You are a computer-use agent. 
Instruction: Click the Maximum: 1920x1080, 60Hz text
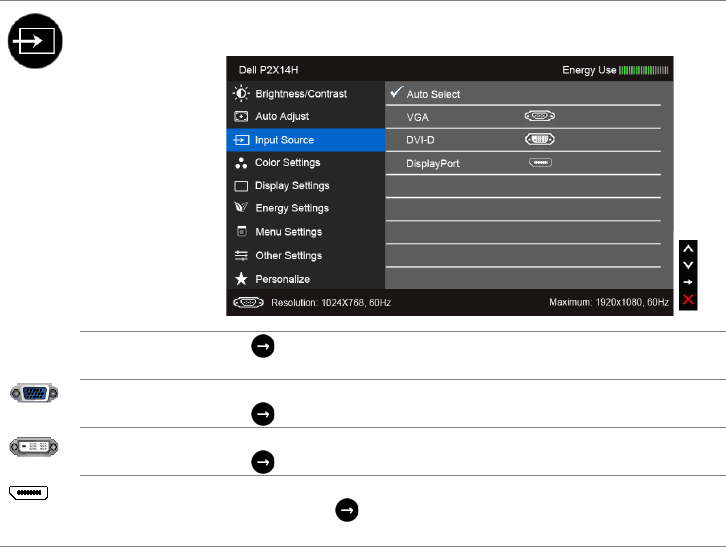pos(609,302)
